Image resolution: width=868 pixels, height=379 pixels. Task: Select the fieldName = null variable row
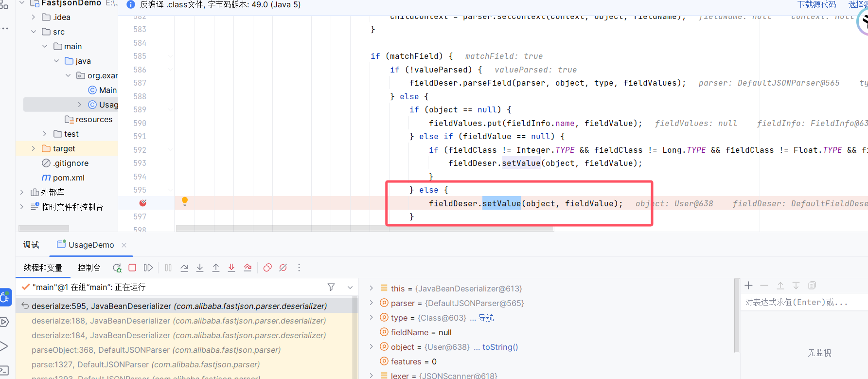[416, 332]
